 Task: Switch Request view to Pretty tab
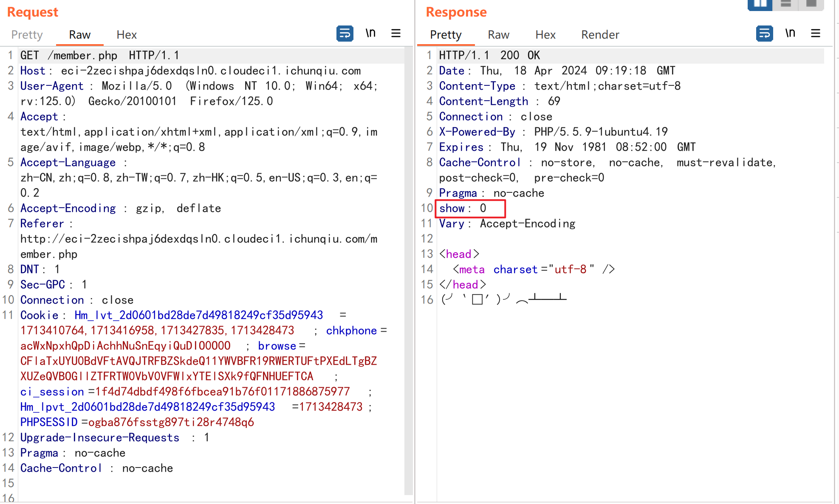pyautogui.click(x=27, y=35)
